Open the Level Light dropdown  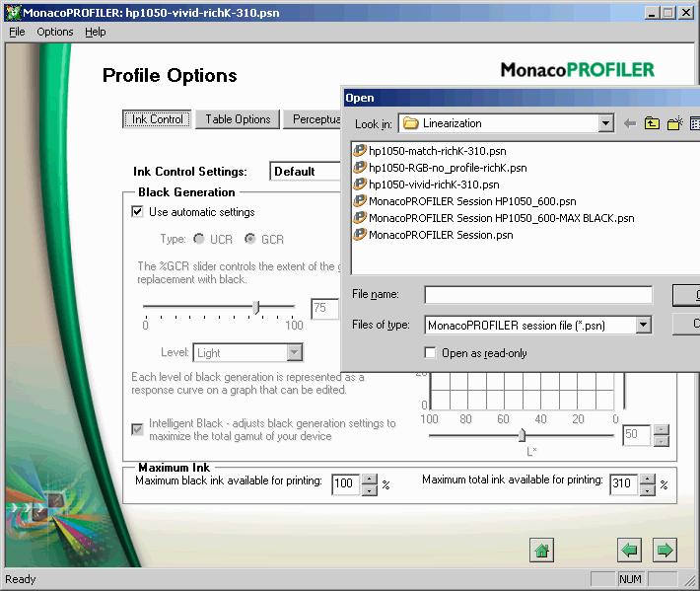(x=294, y=352)
